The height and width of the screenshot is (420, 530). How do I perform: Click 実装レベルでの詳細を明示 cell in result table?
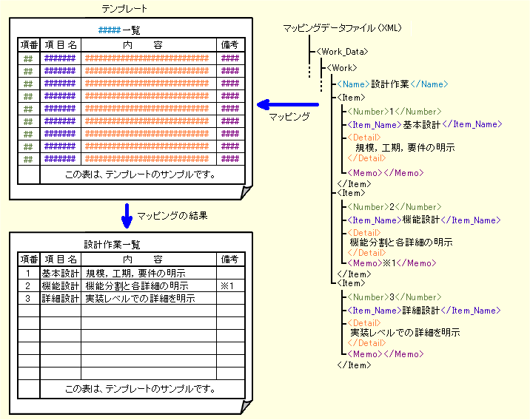coord(149,299)
